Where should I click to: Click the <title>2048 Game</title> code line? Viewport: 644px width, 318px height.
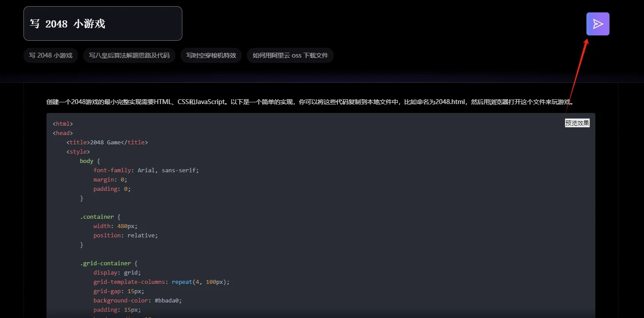tap(107, 142)
